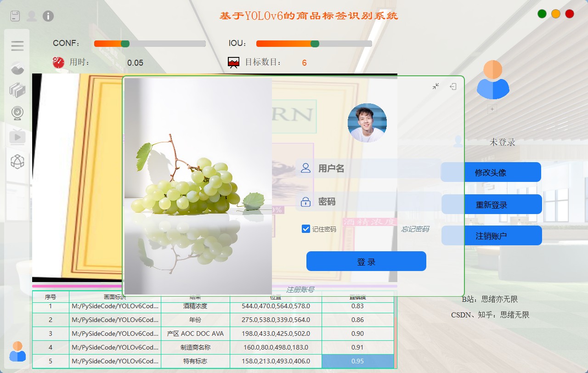Select the 特有标志 result cell

coord(195,361)
